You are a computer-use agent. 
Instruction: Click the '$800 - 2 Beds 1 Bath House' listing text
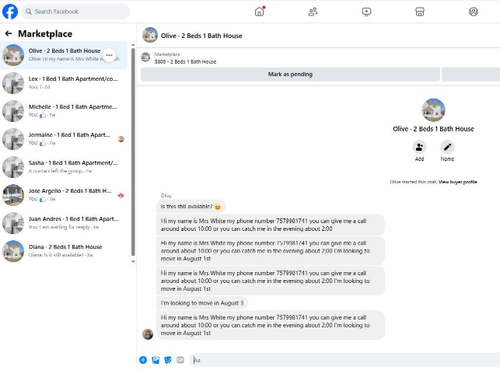185,62
